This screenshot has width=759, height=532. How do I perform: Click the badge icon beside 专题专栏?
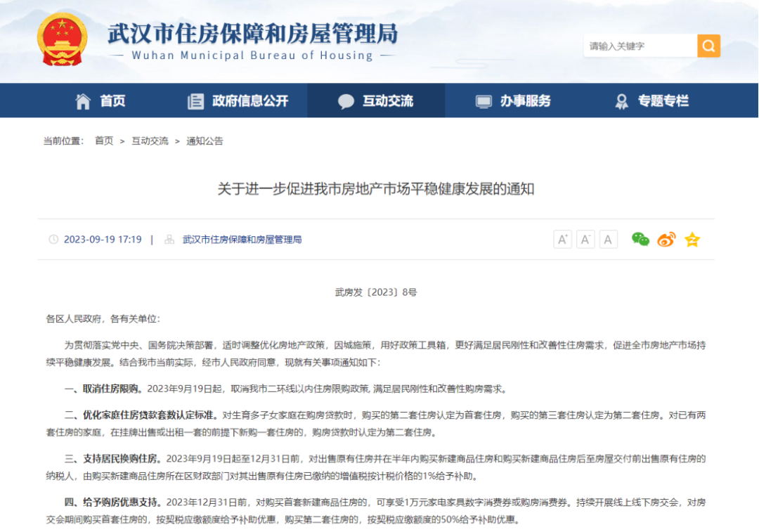tap(621, 100)
